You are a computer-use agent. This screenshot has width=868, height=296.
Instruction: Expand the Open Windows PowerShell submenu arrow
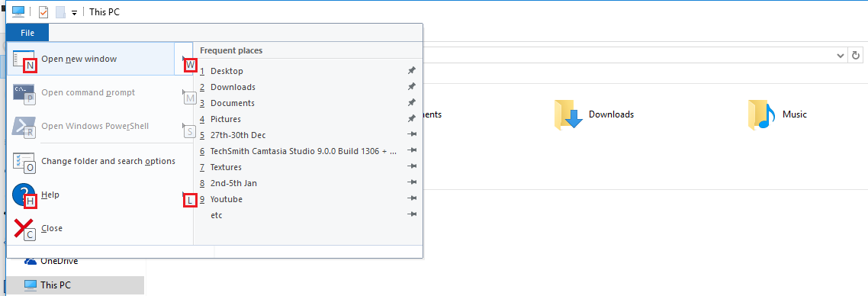tap(184, 126)
